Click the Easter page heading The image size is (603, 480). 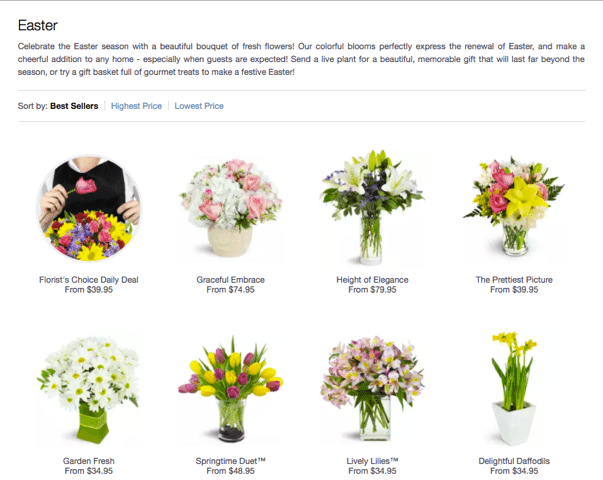point(37,24)
